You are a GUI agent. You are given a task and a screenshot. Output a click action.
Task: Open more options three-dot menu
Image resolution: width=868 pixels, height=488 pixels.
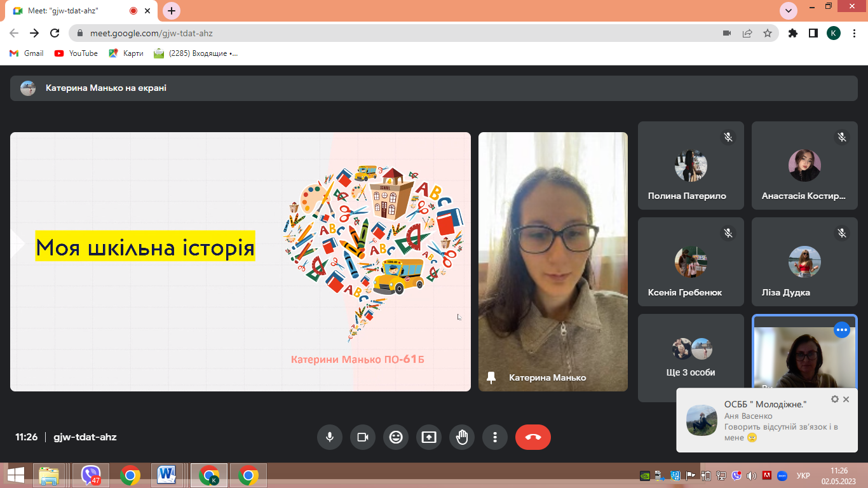tap(495, 437)
